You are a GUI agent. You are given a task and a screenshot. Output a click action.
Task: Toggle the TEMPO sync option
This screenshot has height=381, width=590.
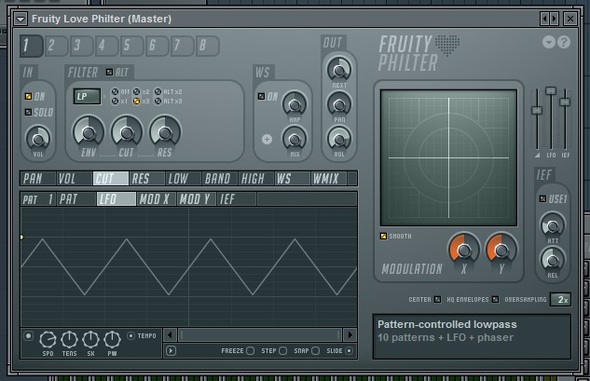click(x=131, y=335)
